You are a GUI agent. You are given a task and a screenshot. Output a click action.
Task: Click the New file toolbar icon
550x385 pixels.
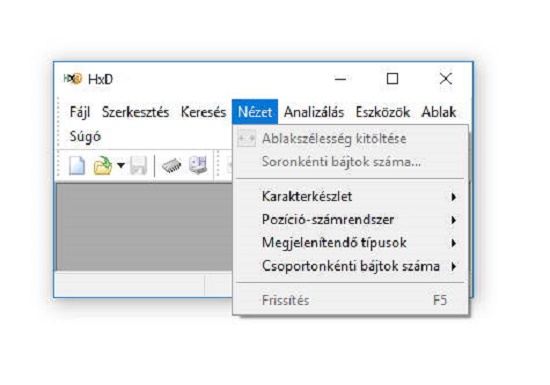[77, 165]
